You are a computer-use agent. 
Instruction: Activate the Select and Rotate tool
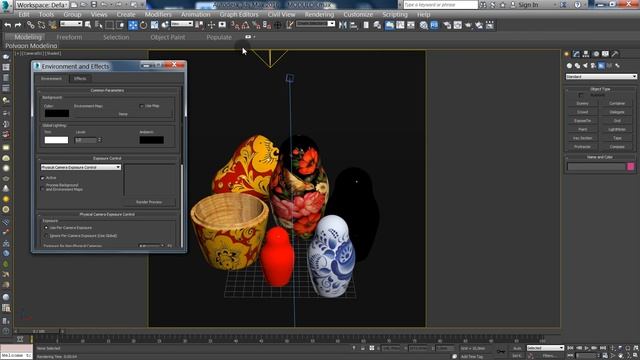143,25
